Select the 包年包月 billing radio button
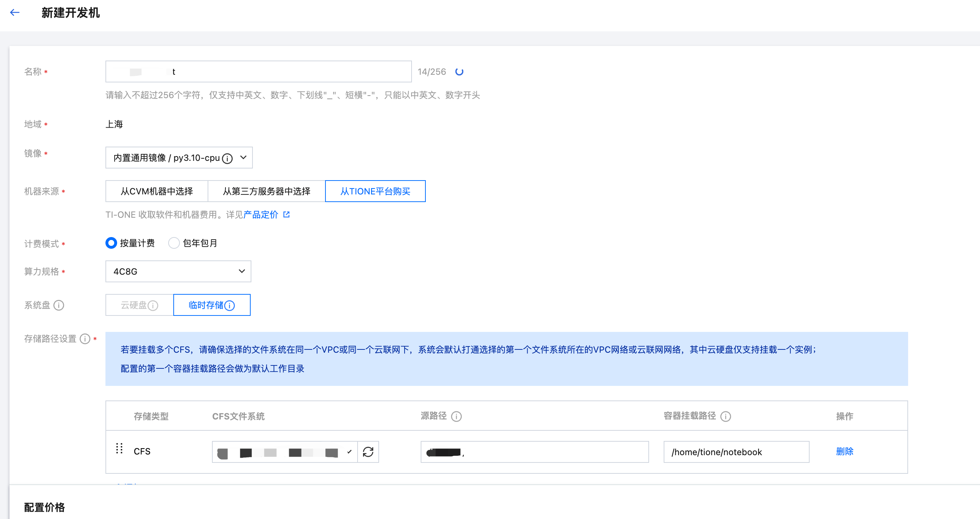This screenshot has height=519, width=980. click(x=174, y=243)
